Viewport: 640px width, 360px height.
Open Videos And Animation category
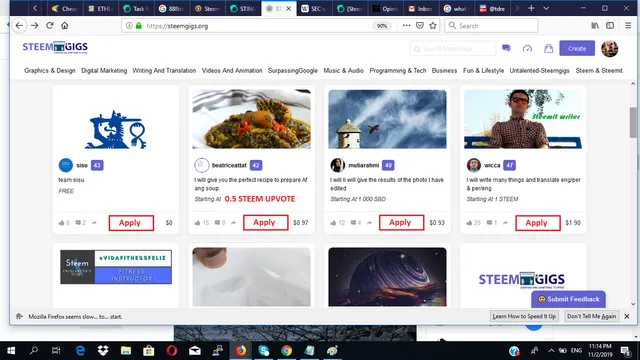point(232,71)
